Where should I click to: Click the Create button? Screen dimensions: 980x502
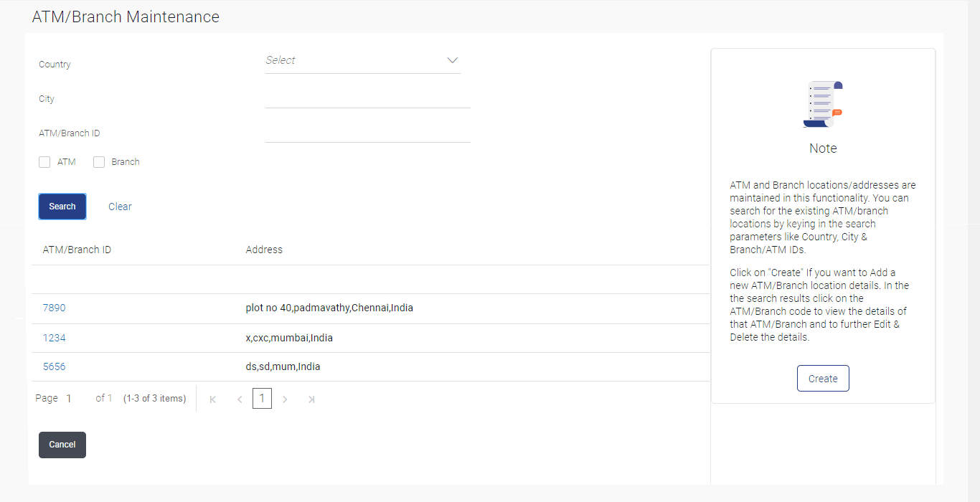tap(823, 379)
